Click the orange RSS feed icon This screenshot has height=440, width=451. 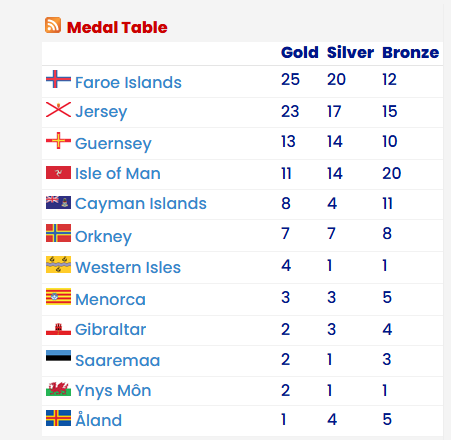click(53, 25)
